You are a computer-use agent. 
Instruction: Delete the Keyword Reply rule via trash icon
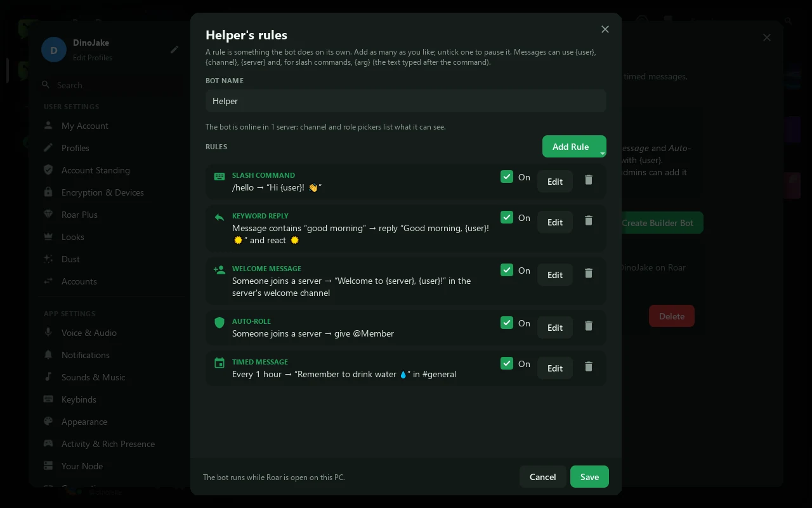point(589,221)
